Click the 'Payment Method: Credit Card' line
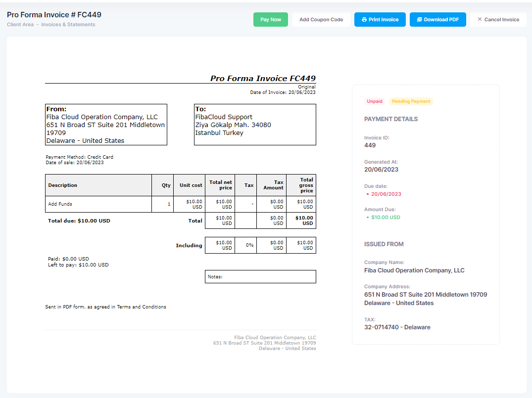Image resolution: width=532 pixels, height=398 pixels. [79, 157]
